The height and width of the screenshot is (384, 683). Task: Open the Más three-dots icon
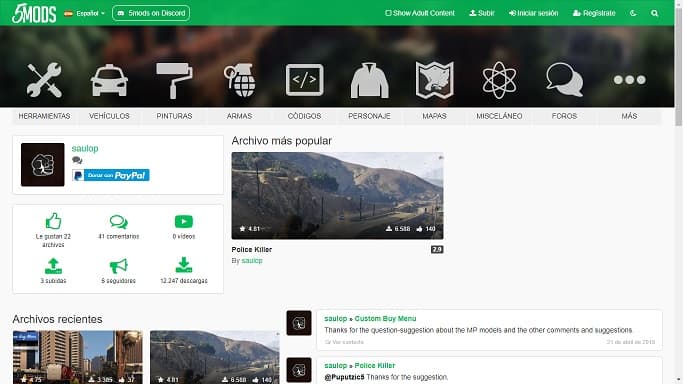pyautogui.click(x=629, y=80)
